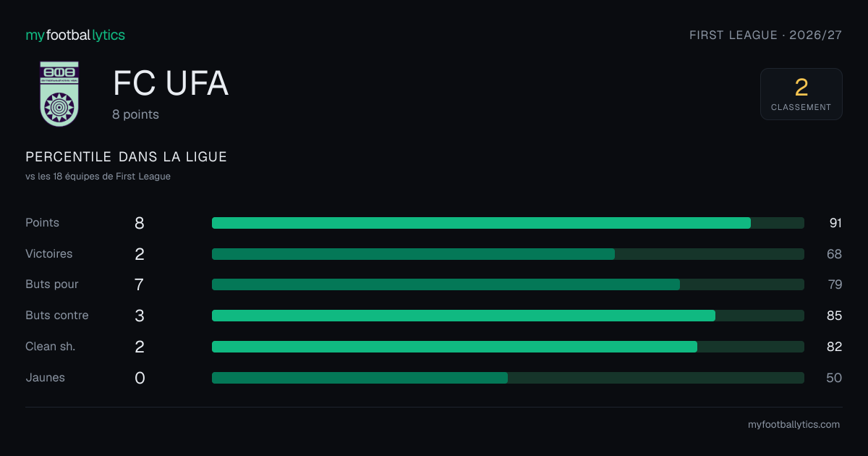The image size is (868, 456).
Task: Select the FC UFA team title
Action: (x=171, y=84)
